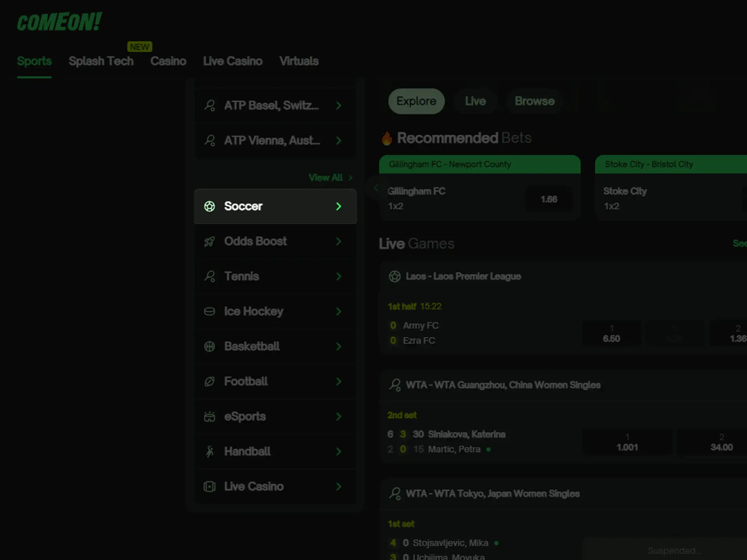Click the Handball sport icon
The image size is (747, 560).
pyautogui.click(x=209, y=451)
